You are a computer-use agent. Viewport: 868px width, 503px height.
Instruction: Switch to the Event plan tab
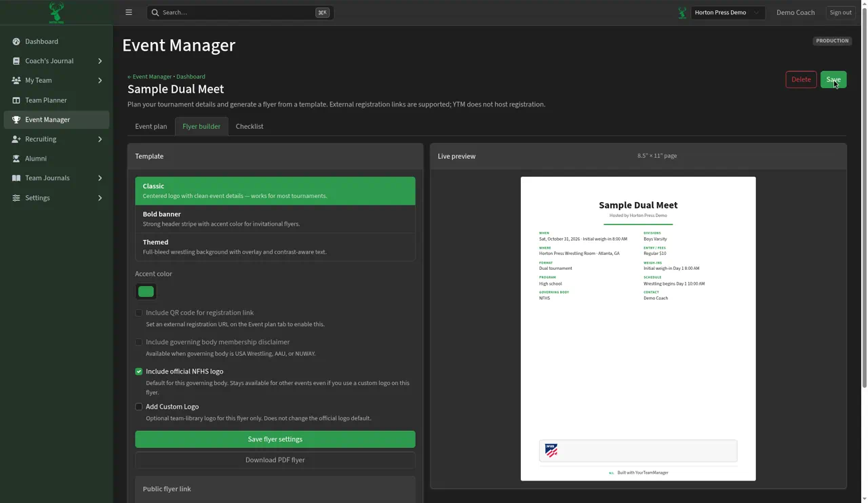[x=151, y=126]
